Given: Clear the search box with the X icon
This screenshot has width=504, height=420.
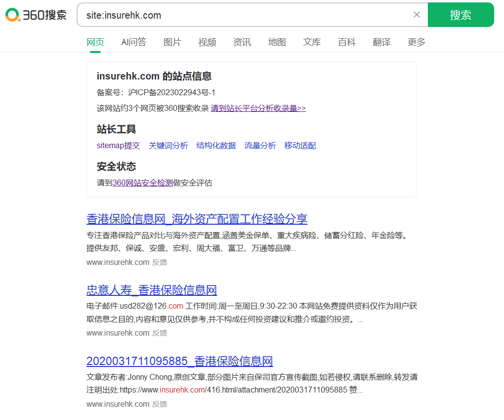Looking at the screenshot, I should (x=417, y=15).
